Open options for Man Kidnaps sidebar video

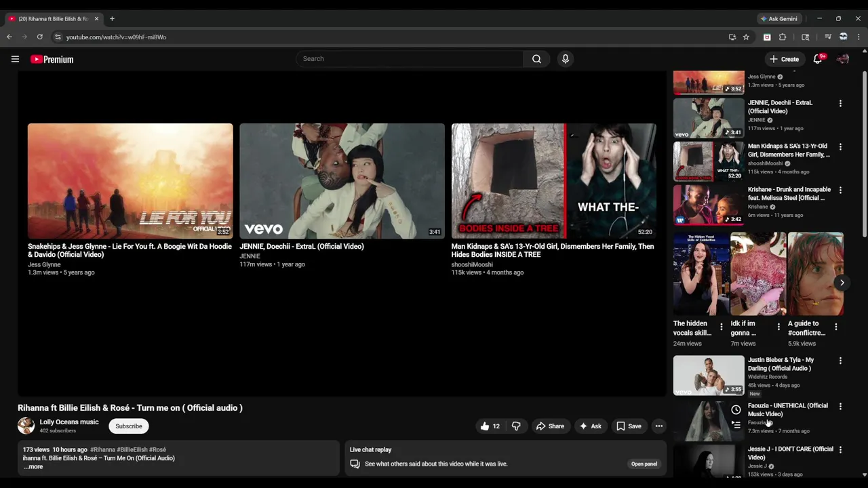(840, 147)
